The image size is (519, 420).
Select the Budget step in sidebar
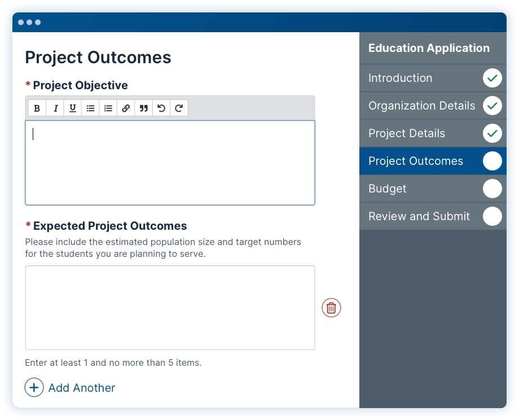[433, 189]
